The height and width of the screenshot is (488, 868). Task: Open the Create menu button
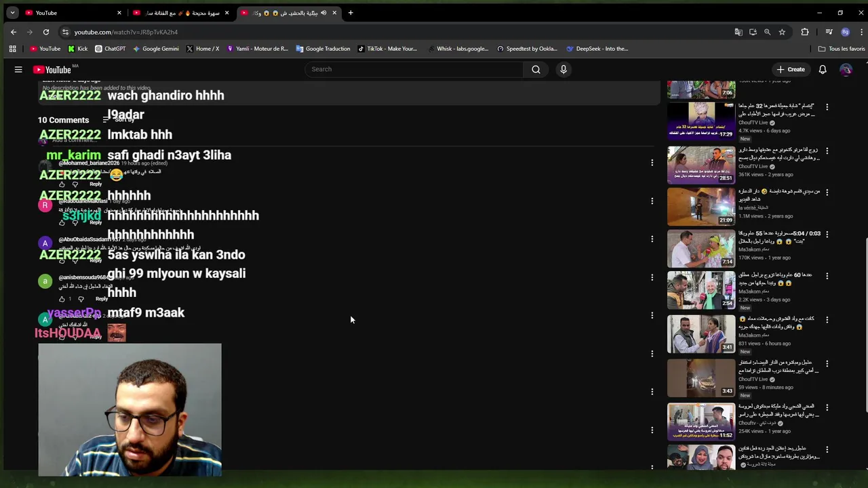(x=791, y=69)
